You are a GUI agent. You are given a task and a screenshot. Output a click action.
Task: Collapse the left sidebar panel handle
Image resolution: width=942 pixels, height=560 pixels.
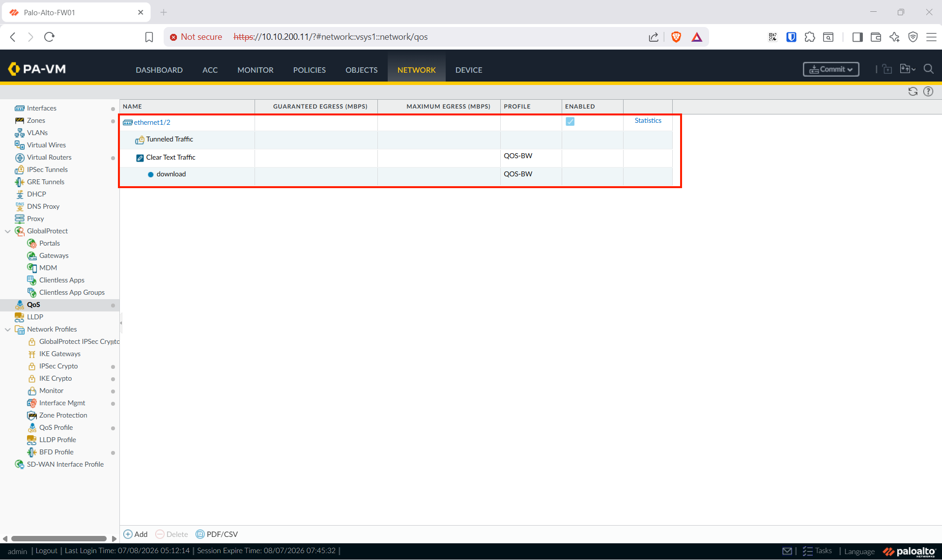[x=121, y=323]
